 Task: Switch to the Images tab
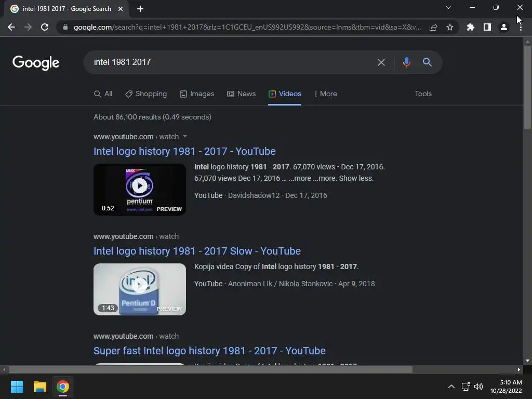(x=197, y=94)
